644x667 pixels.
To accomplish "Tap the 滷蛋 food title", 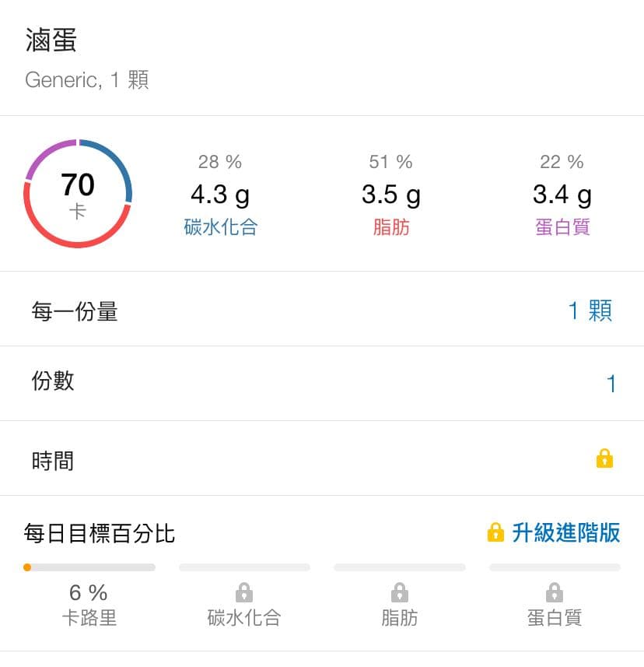I will click(x=51, y=40).
